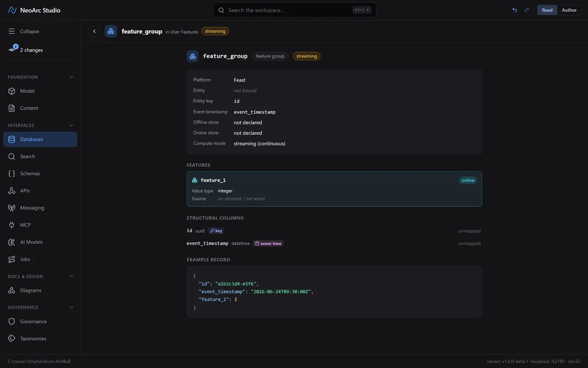Focus the Search the workspace field
The height and width of the screenshot is (368, 588).
[x=295, y=10]
